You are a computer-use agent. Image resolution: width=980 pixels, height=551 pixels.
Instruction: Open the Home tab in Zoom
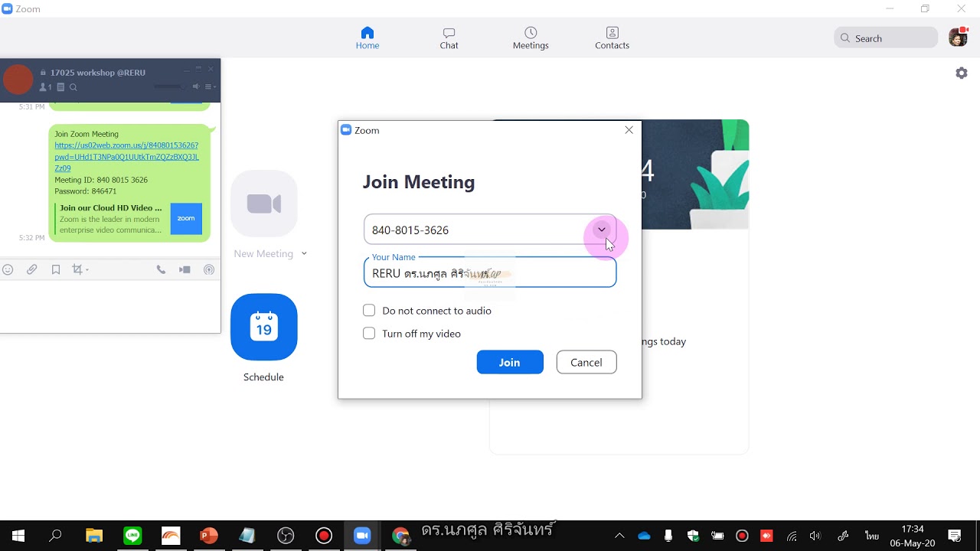[x=367, y=37]
